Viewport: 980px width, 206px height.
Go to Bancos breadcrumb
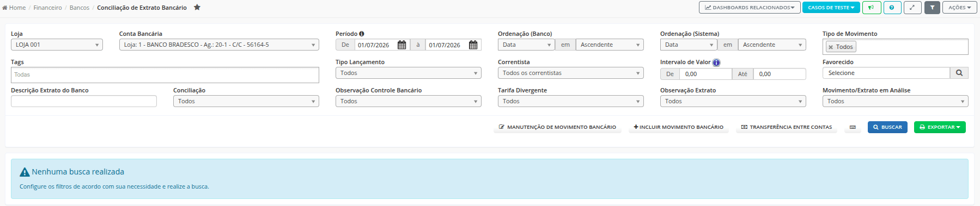tap(80, 8)
